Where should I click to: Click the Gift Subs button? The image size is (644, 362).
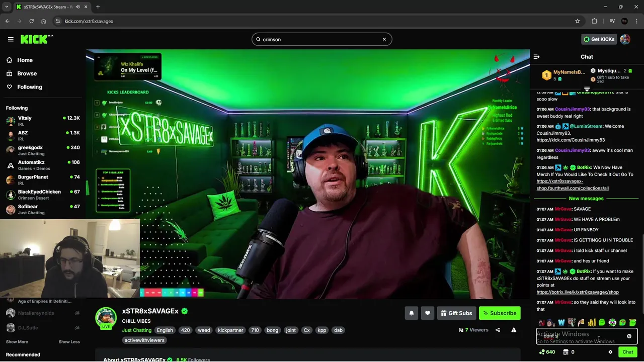456,313
